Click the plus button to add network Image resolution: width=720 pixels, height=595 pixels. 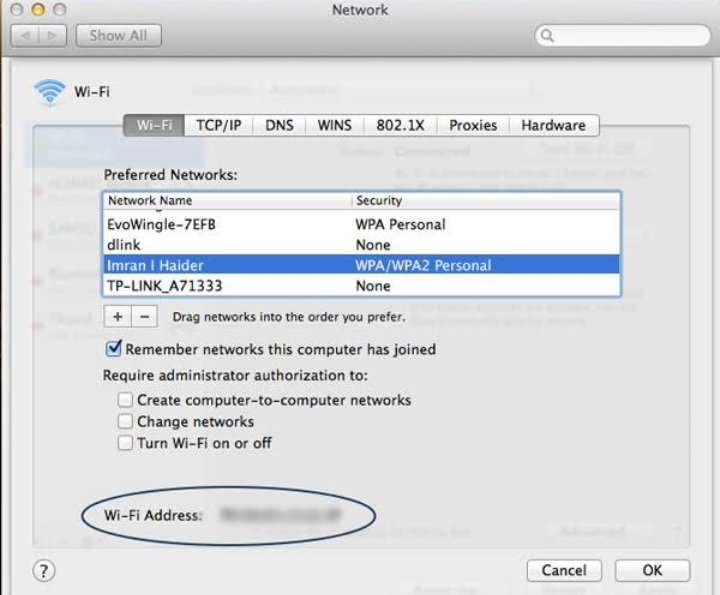pyautogui.click(x=117, y=316)
